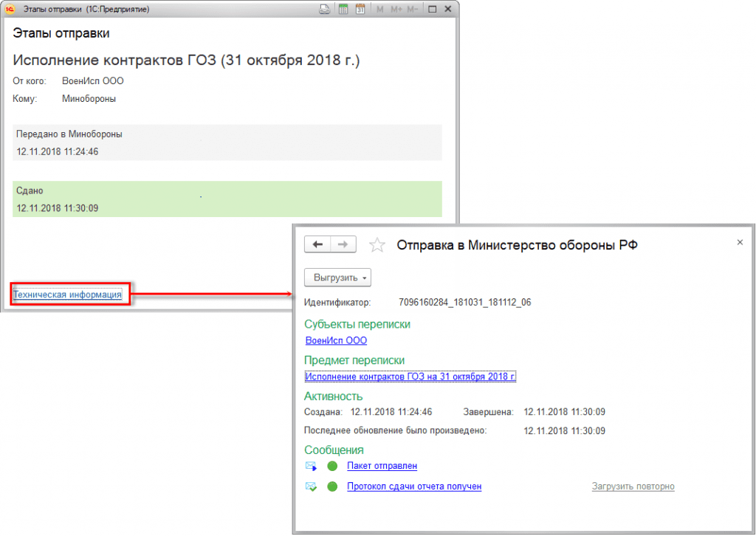Click the M- memory subtract button
The image size is (756, 536).
412,9
